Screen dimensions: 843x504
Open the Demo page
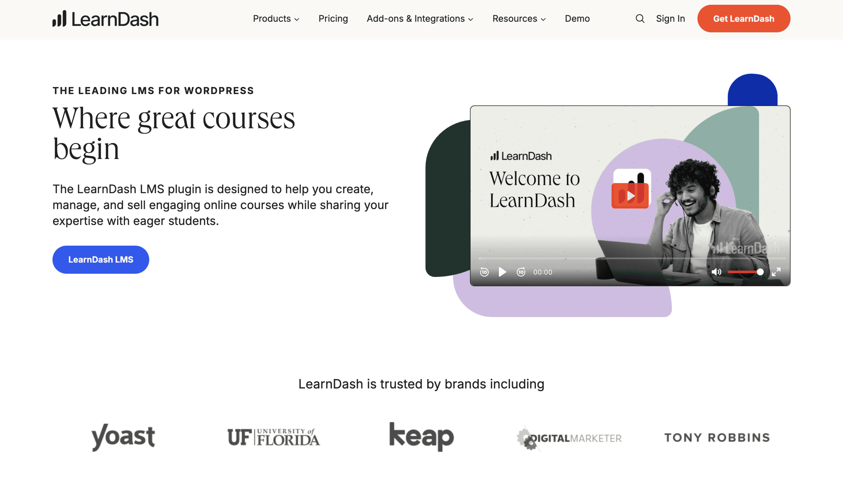coord(577,19)
